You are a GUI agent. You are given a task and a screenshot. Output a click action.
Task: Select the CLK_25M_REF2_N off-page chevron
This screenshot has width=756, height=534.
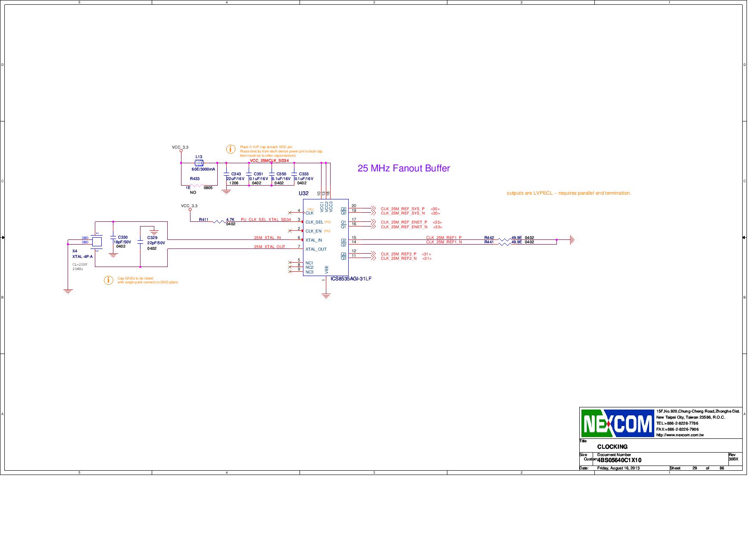374,258
